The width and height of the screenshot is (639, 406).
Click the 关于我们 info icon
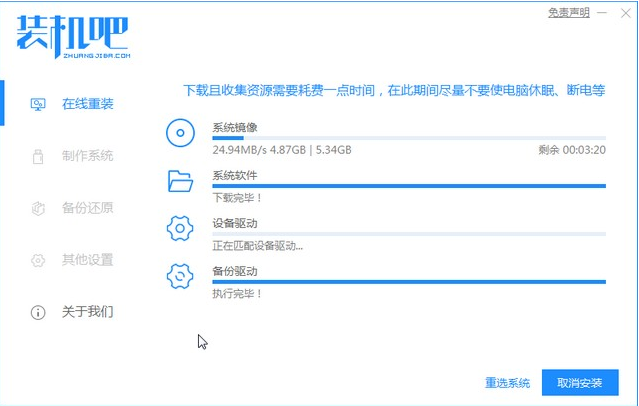click(x=38, y=312)
